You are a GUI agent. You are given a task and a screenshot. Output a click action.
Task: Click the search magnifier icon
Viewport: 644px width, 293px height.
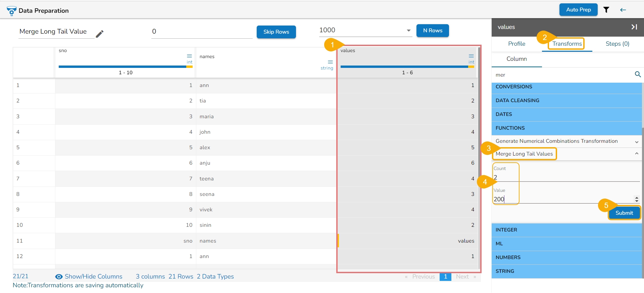tap(638, 74)
